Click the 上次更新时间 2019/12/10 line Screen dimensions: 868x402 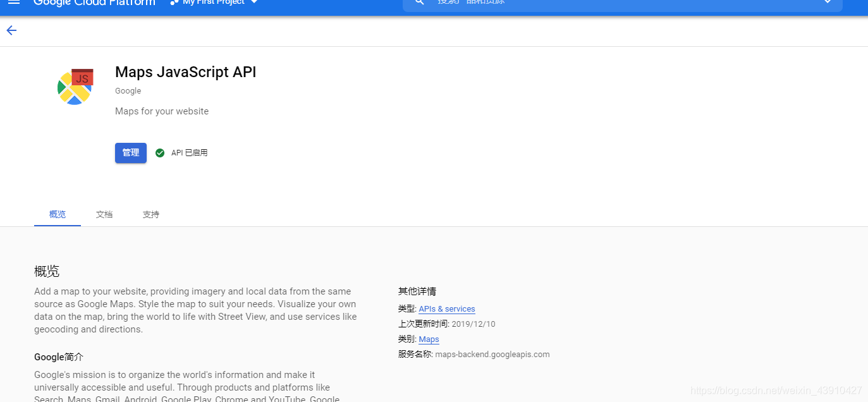point(447,324)
